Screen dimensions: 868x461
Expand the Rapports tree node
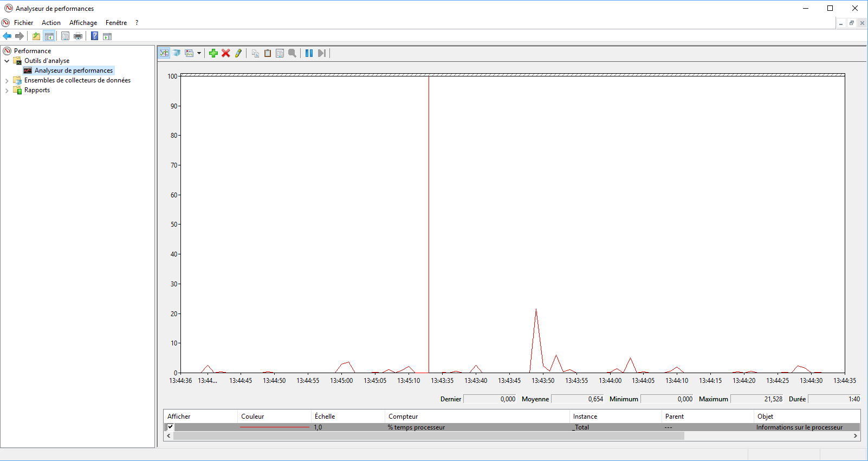click(x=7, y=91)
